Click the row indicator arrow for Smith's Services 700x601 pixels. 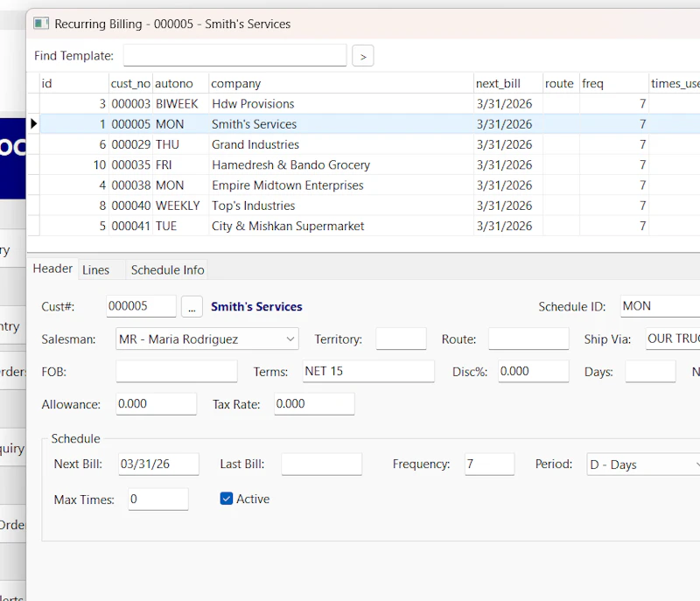(33, 124)
